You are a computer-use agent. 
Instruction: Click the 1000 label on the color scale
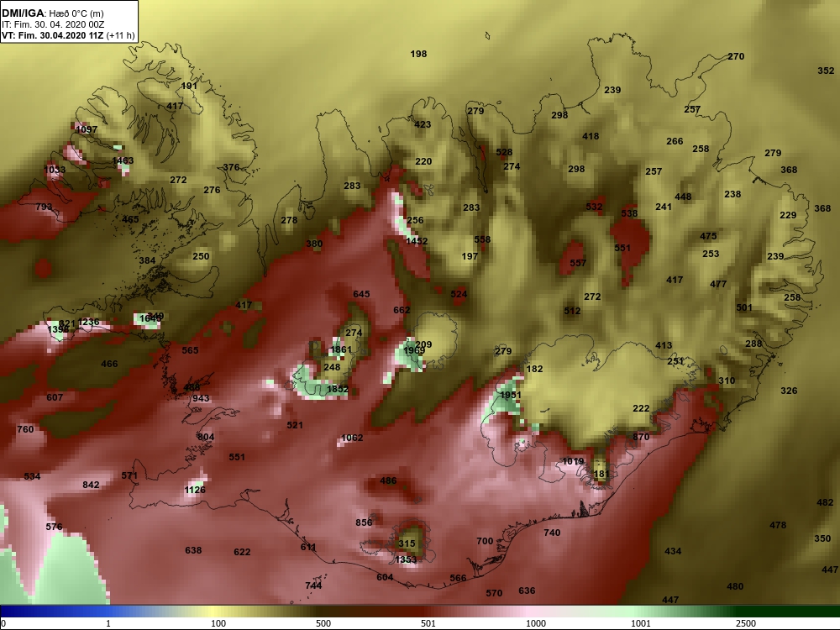pos(536,623)
